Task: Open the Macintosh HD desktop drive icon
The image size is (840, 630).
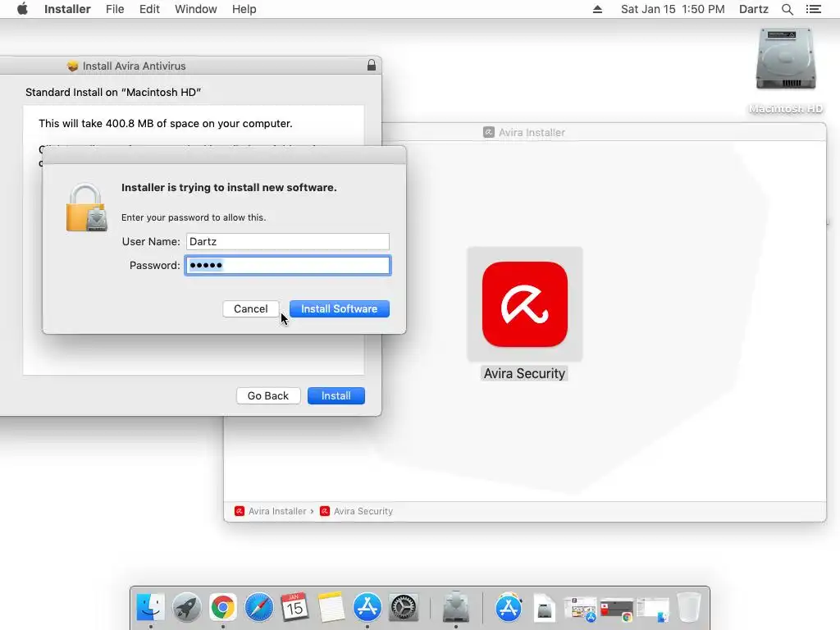Action: click(785, 59)
